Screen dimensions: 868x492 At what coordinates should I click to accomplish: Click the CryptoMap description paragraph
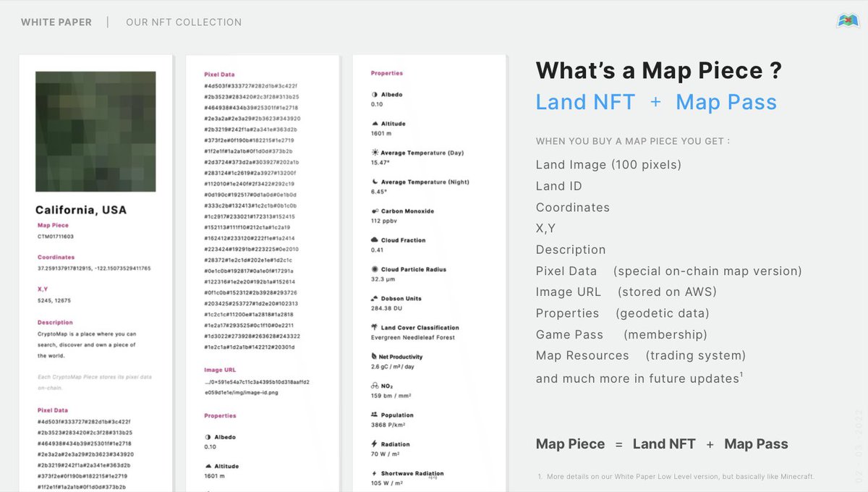tap(86, 345)
